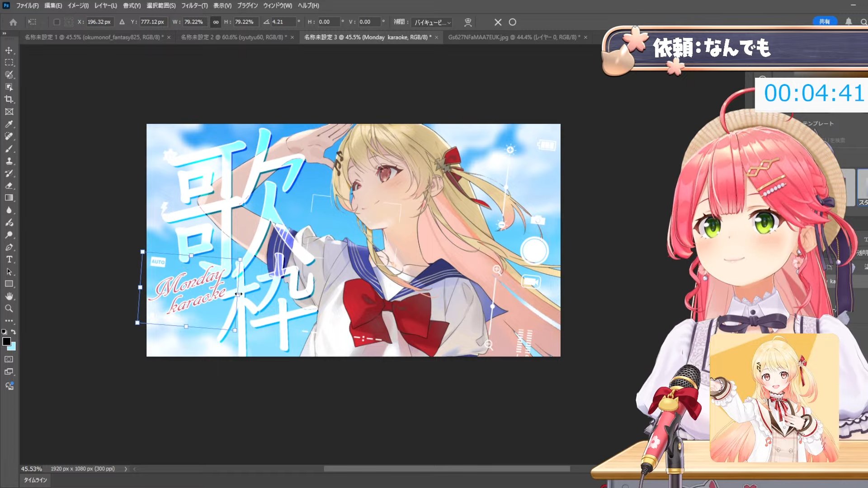
Task: Open the interpolation (補間) dropdown
Action: tap(433, 22)
